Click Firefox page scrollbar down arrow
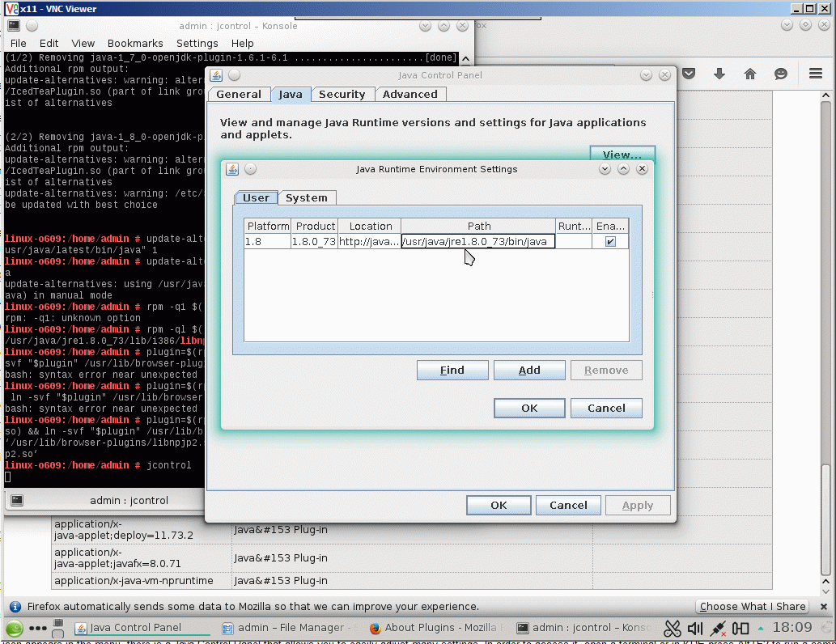This screenshot has height=644, width=836. point(825,591)
